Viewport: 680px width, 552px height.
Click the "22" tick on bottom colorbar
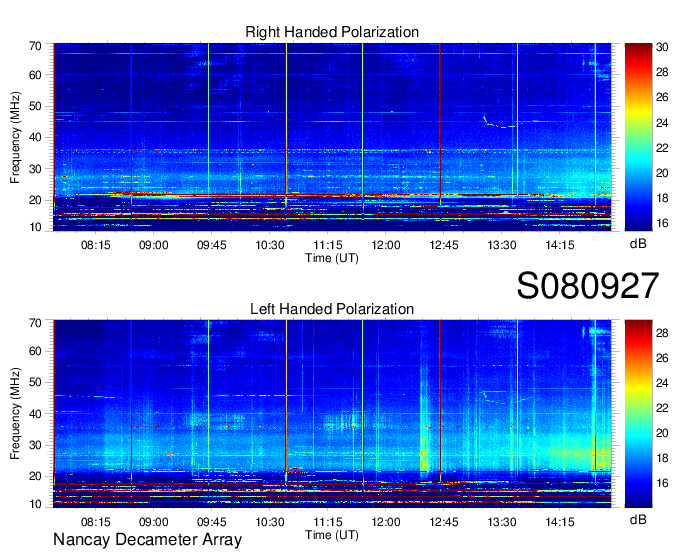pos(662,408)
